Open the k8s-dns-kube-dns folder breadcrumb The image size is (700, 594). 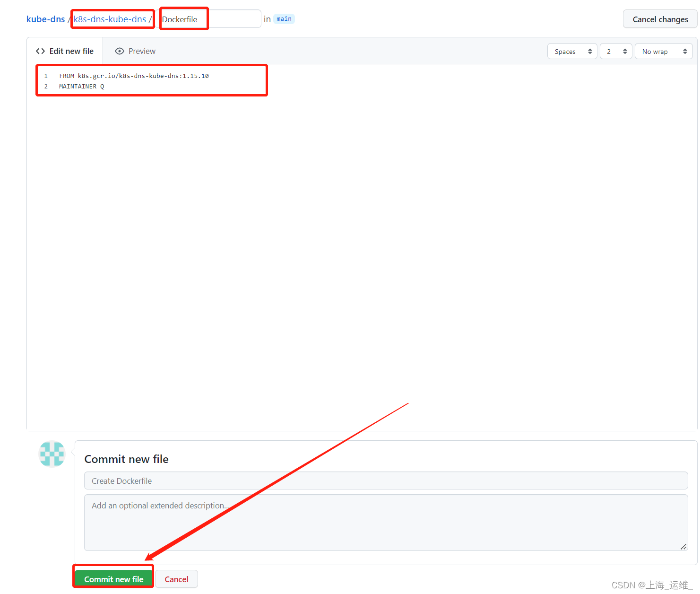(110, 19)
